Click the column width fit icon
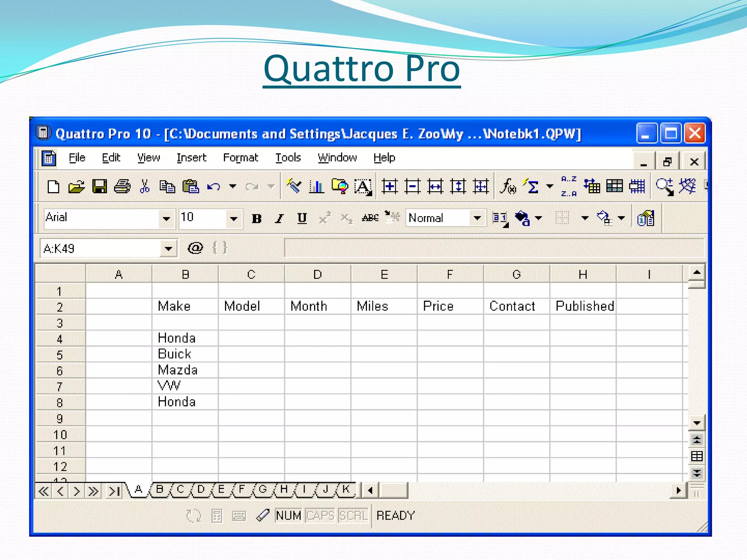This screenshot has width=747, height=560. tap(435, 187)
